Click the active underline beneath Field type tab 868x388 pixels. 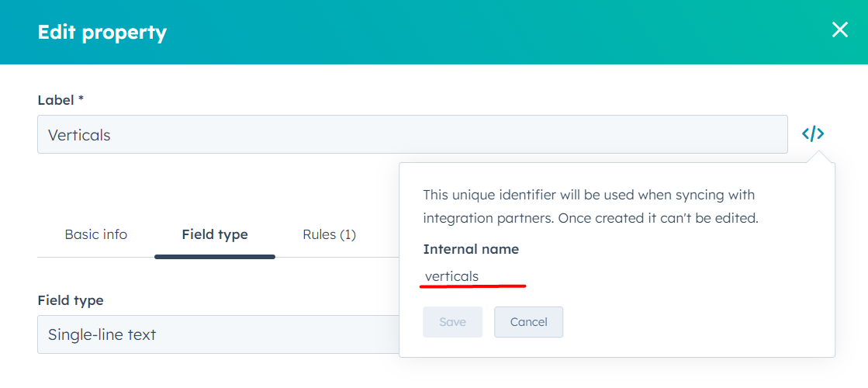click(215, 256)
